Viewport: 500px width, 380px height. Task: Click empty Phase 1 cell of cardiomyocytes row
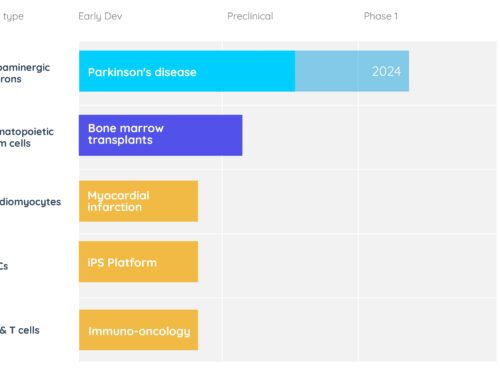[x=427, y=202]
